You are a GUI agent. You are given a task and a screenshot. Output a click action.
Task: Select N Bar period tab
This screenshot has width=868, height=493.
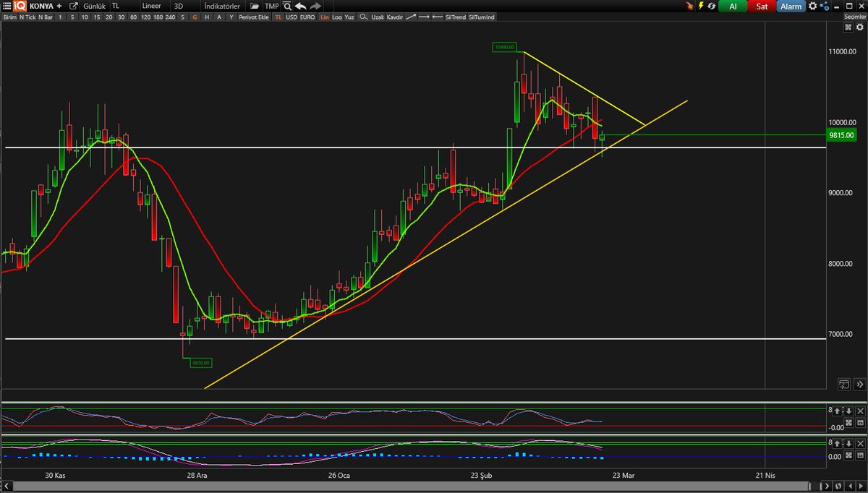click(46, 16)
